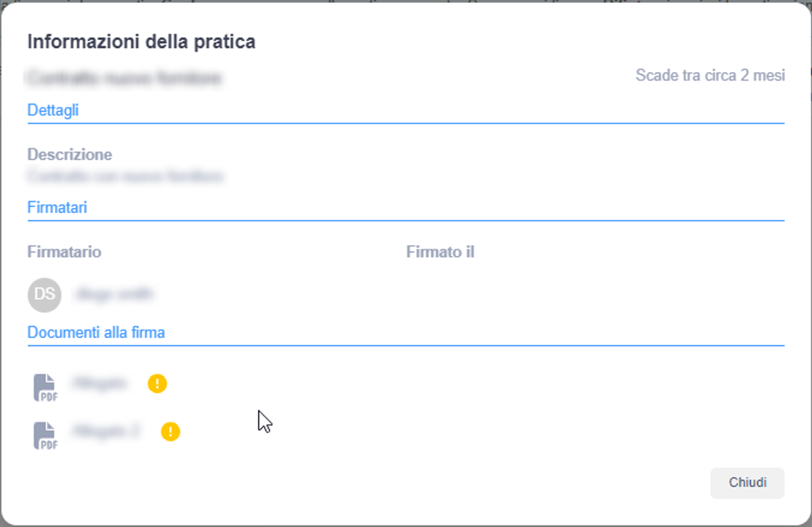Click the blurred description text under Descrizione

click(126, 176)
